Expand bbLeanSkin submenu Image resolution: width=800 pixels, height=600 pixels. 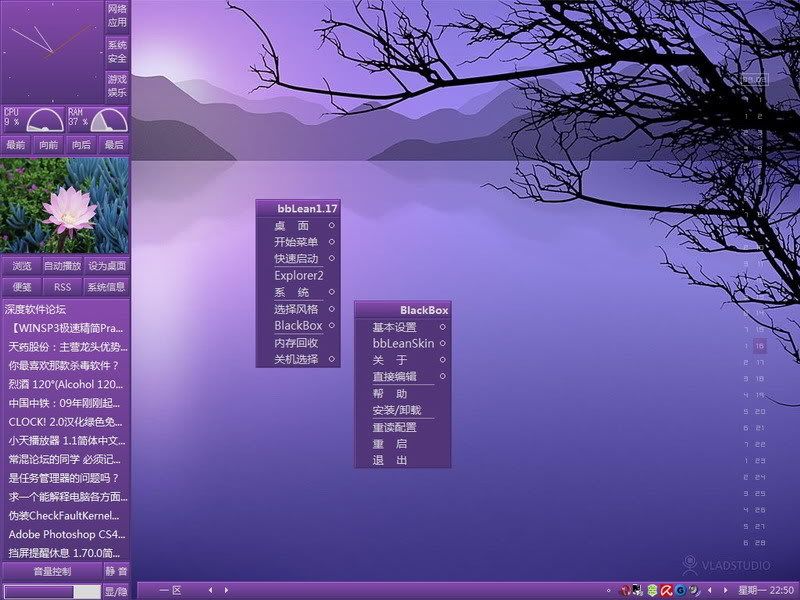[403, 343]
